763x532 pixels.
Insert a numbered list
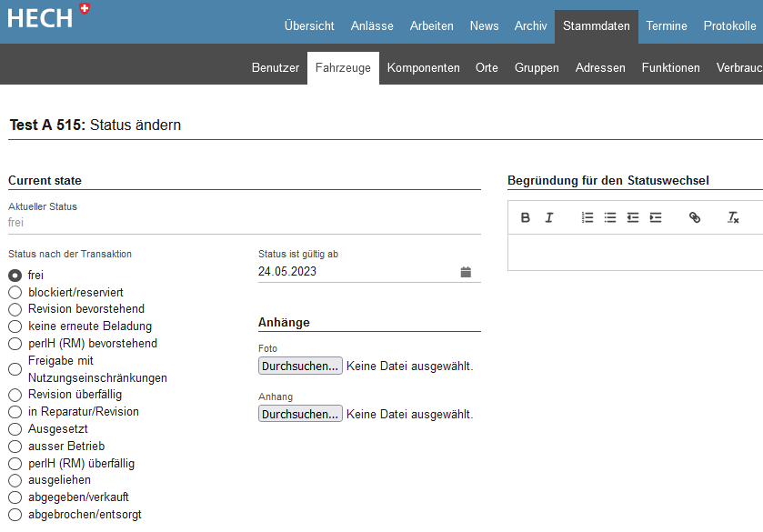coord(587,218)
